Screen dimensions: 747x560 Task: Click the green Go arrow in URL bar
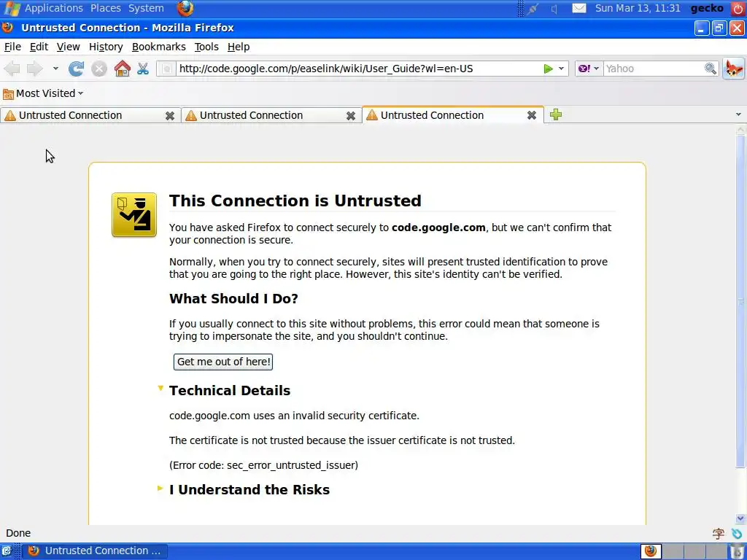tap(548, 69)
